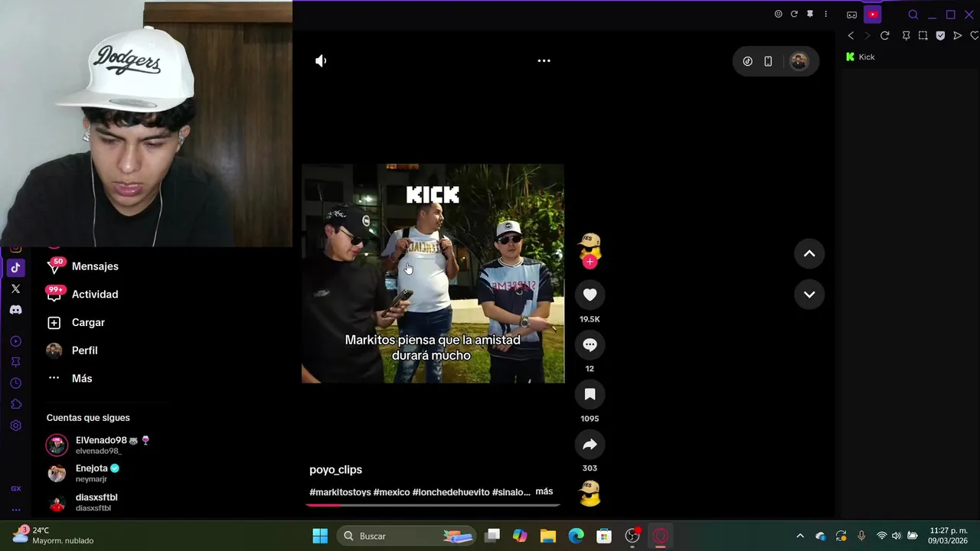Click the #mexico hashtag

pos(391,492)
